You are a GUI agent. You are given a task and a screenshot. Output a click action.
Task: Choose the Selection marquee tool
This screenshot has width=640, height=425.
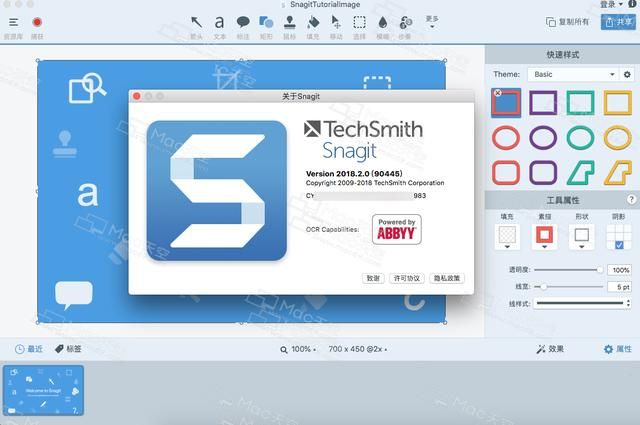point(359,22)
